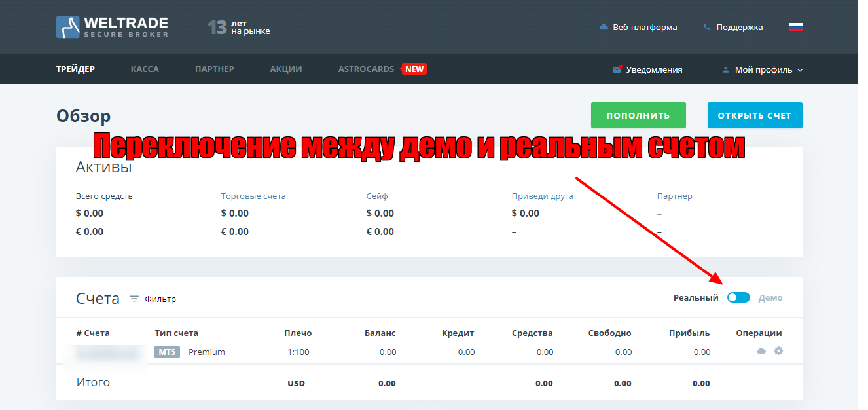Click the filter lines icon
This screenshot has width=868, height=410.
[134, 299]
